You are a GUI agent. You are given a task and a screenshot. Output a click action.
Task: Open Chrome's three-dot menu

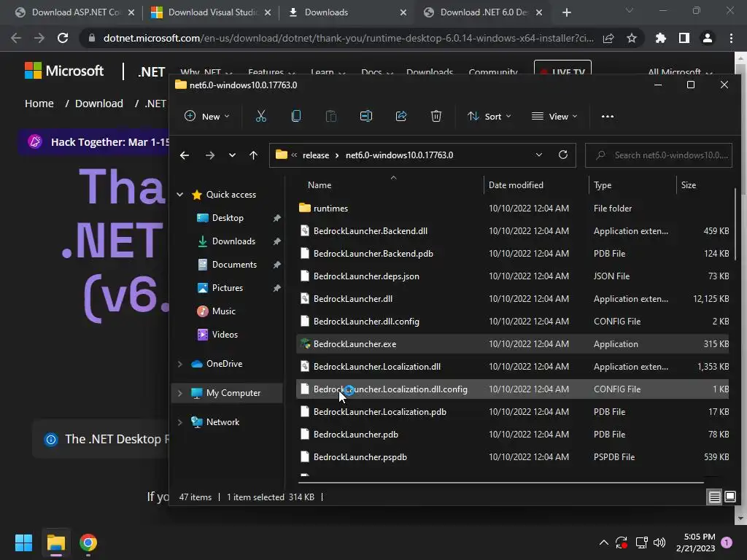(731, 38)
